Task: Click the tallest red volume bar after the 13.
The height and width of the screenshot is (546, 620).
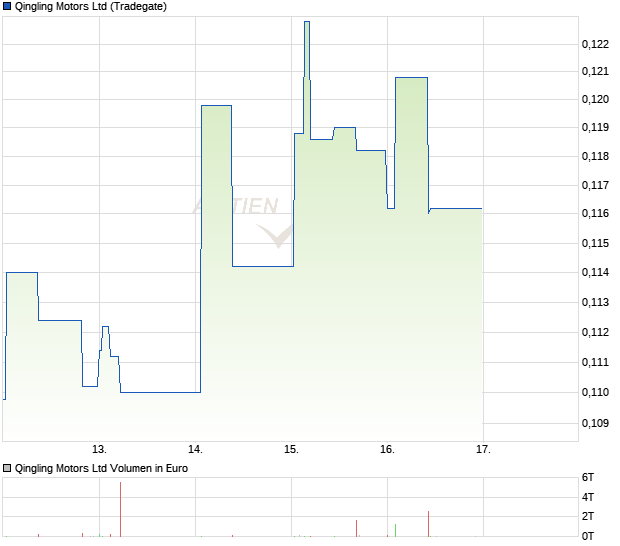Action: pyautogui.click(x=121, y=510)
